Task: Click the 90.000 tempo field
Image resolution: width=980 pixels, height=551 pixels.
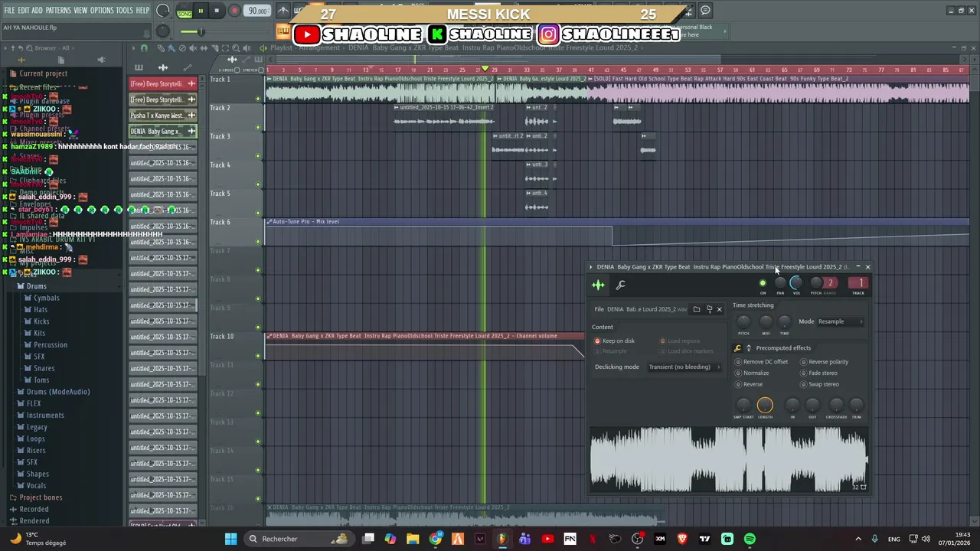Action: click(x=258, y=11)
